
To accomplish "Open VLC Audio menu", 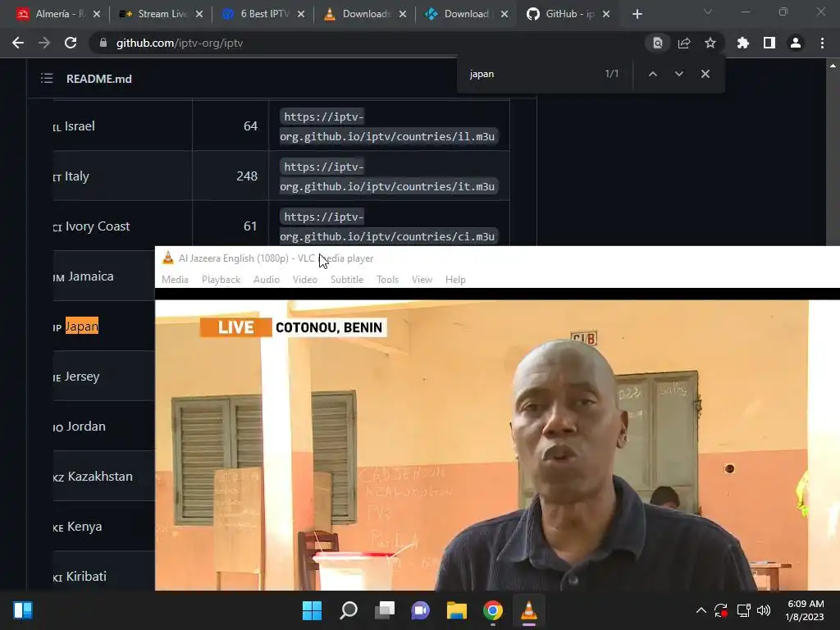I will (267, 280).
